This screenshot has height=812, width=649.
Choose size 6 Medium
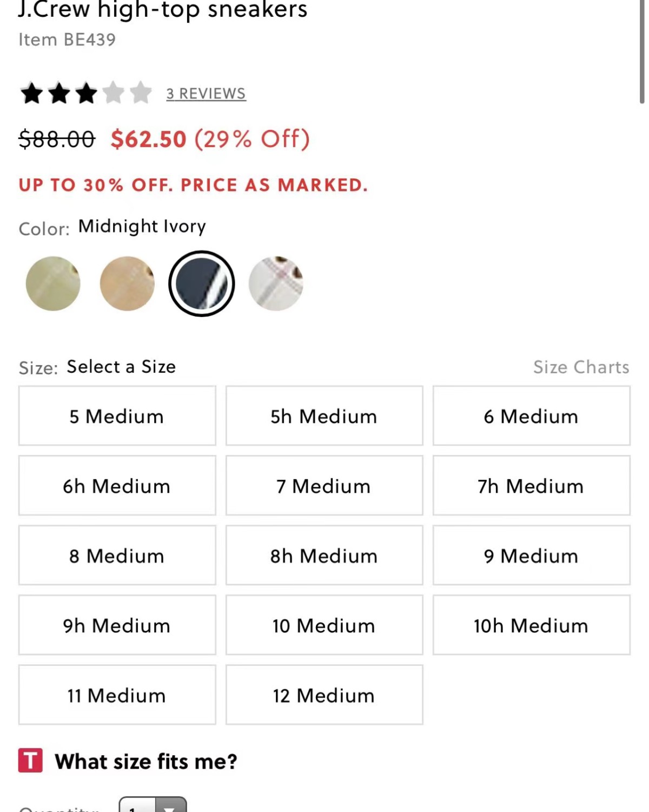coord(531,416)
